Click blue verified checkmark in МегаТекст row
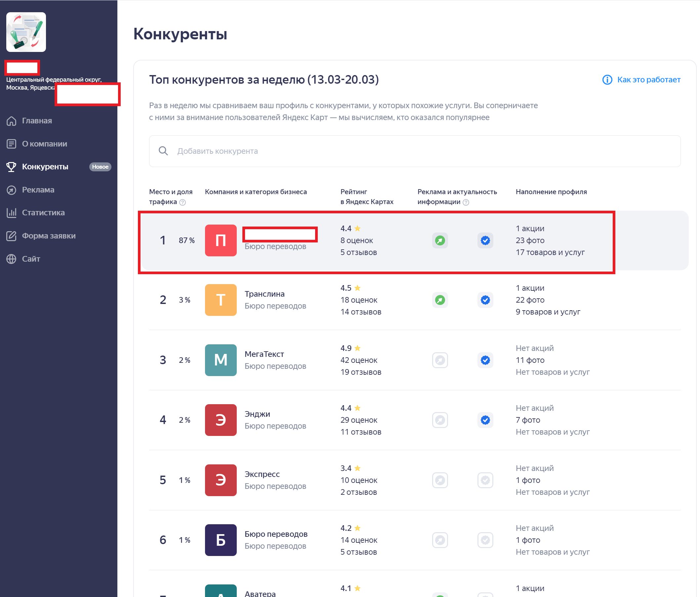The image size is (700, 597). click(485, 360)
